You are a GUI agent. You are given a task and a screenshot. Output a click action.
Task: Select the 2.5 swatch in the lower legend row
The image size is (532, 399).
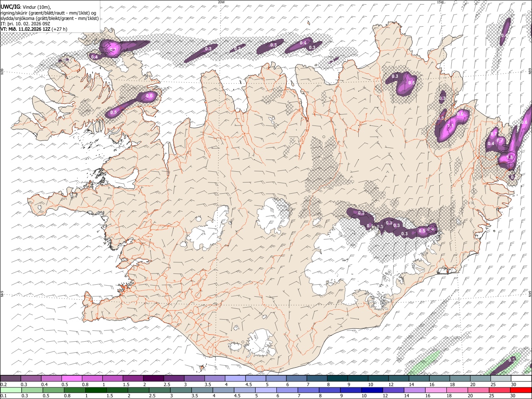tap(160, 390)
